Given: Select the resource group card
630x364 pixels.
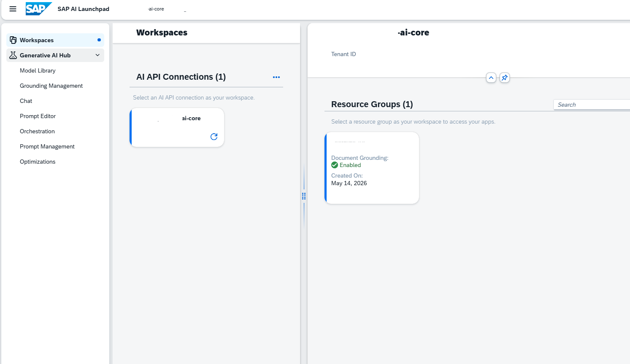Looking at the screenshot, I should click(372, 168).
